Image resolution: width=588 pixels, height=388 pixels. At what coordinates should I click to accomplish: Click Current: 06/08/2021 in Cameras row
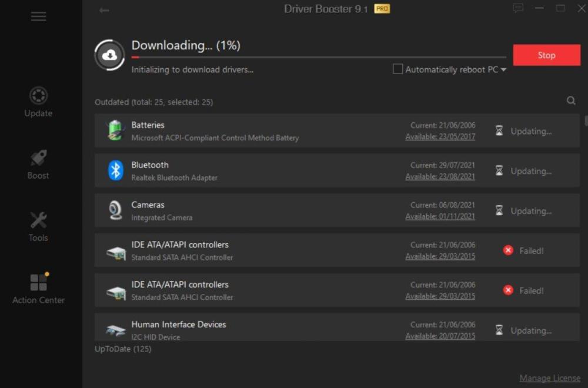click(443, 205)
